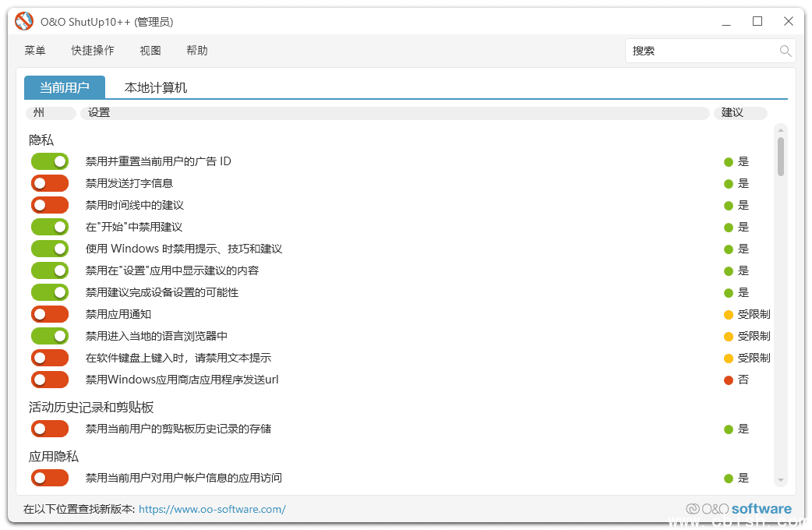Click the O&O ShutUp10++ logo in title bar
This screenshot has height=530, width=812.
[x=23, y=21]
